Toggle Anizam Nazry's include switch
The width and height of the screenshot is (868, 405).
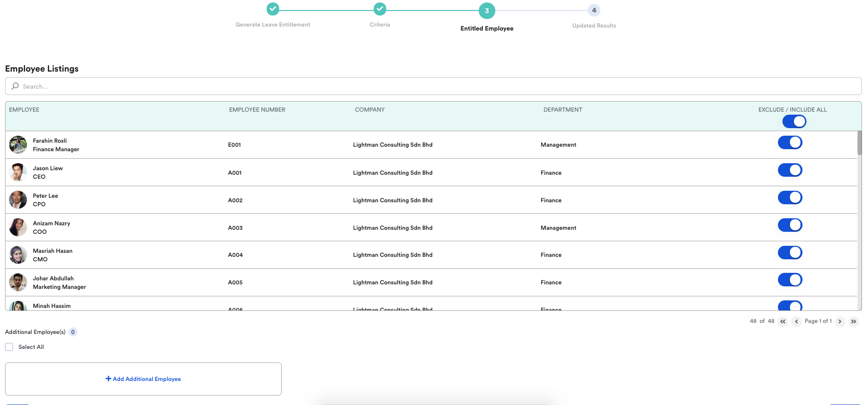tap(790, 225)
